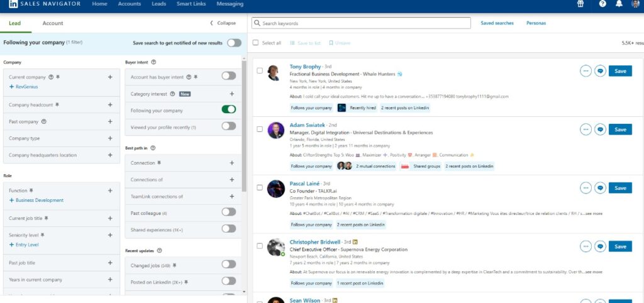Viewport: 644px width, 303px height.
Task: Click Best path in help icon
Action: (x=153, y=148)
